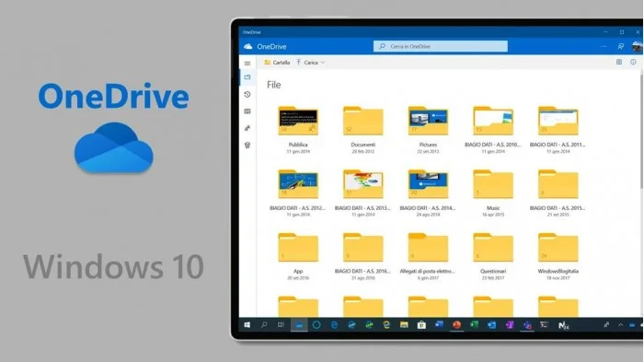Show the details info pane icon
The image size is (644, 362).
633,62
